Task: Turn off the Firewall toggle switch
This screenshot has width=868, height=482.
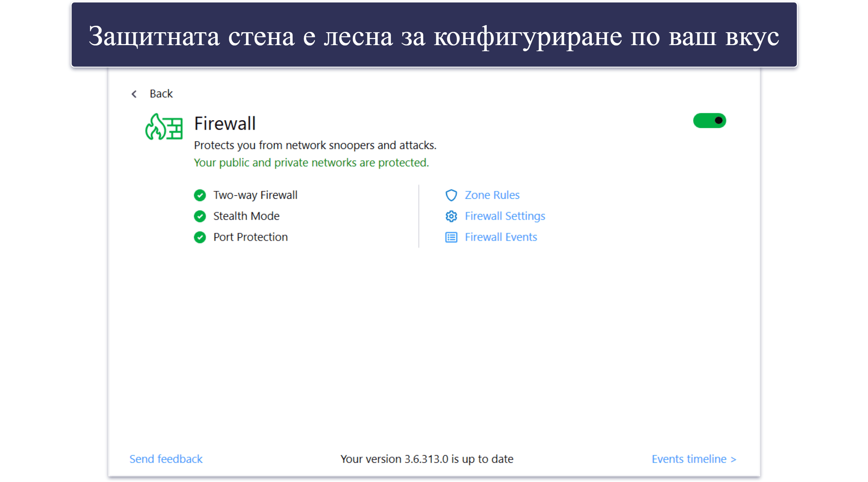Action: pos(709,120)
